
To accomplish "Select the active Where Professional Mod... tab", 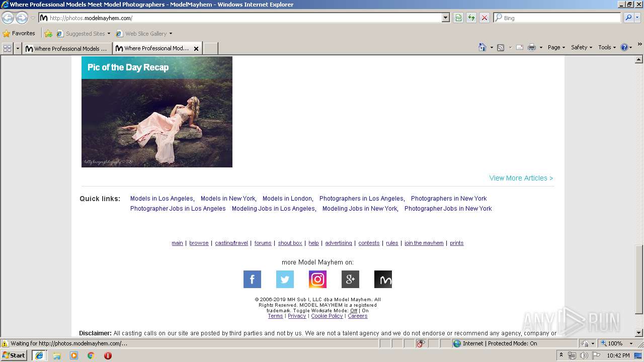I will (x=152, y=48).
